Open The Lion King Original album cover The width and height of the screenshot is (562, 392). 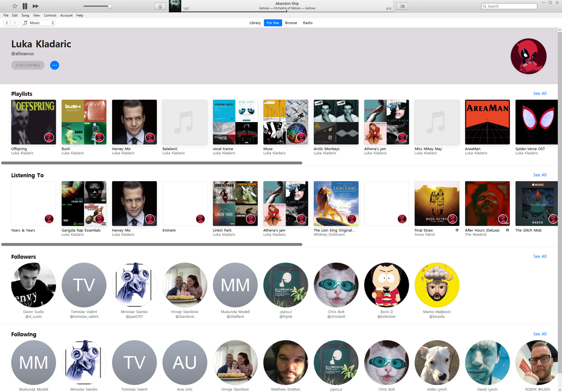coord(336,204)
